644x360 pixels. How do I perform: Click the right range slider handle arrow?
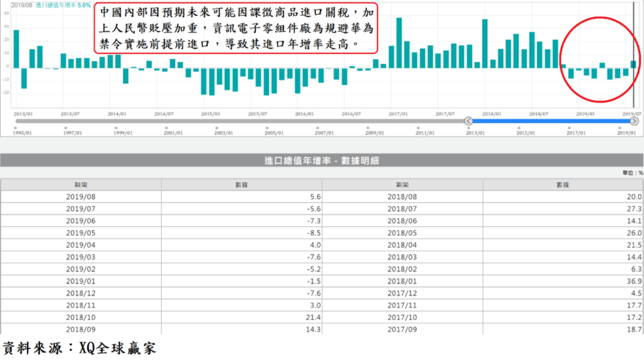coord(634,121)
